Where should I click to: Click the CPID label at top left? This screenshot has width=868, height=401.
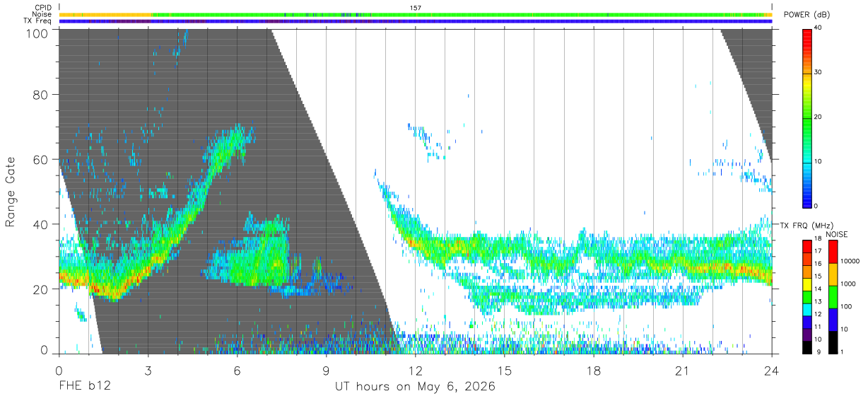[x=42, y=8]
